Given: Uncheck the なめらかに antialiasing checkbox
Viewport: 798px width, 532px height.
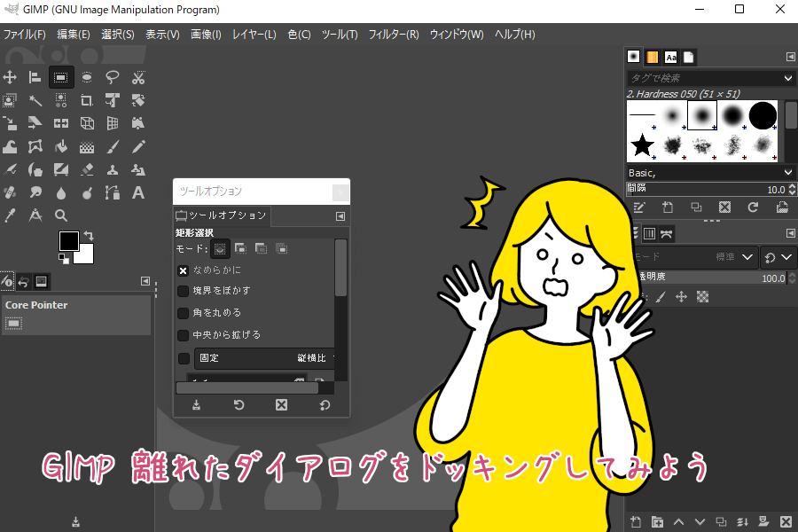Looking at the screenshot, I should [x=184, y=270].
